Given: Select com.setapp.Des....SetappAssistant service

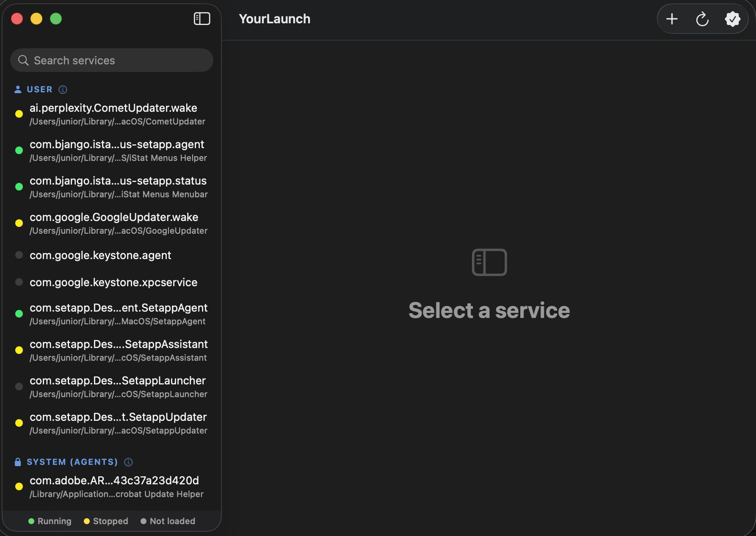Looking at the screenshot, I should 112,351.
